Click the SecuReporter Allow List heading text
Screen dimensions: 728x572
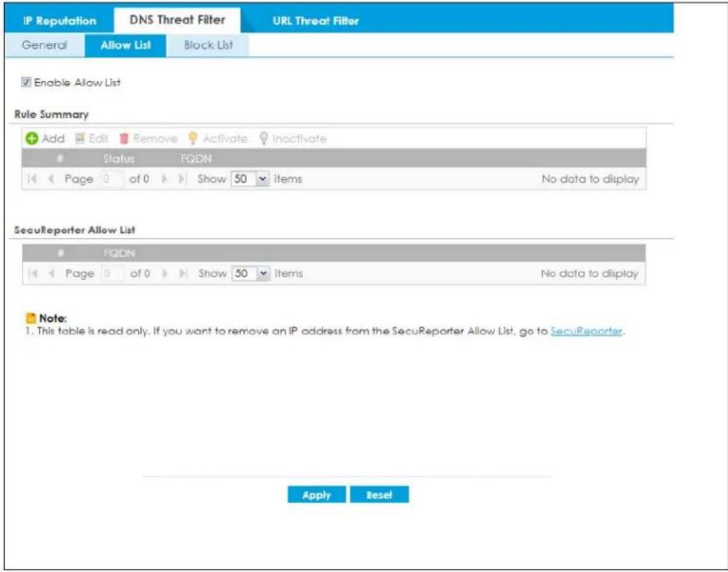[74, 230]
